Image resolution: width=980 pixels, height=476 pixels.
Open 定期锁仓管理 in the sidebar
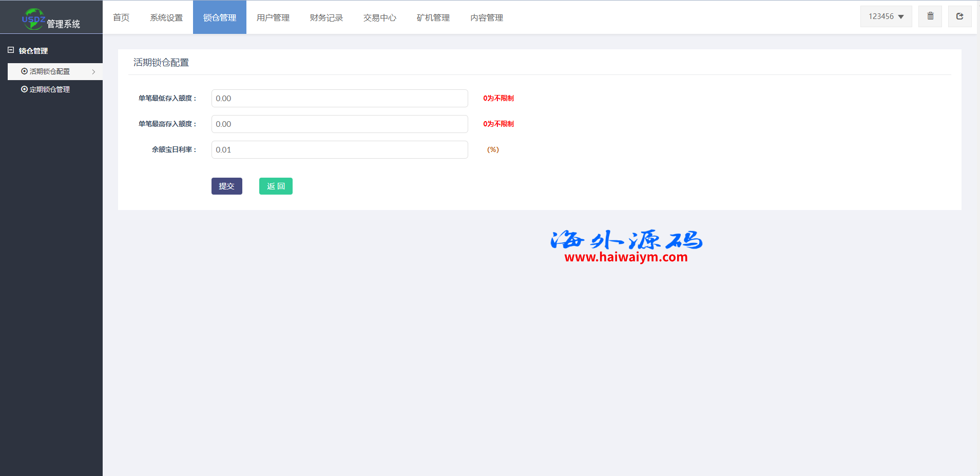[x=50, y=89]
